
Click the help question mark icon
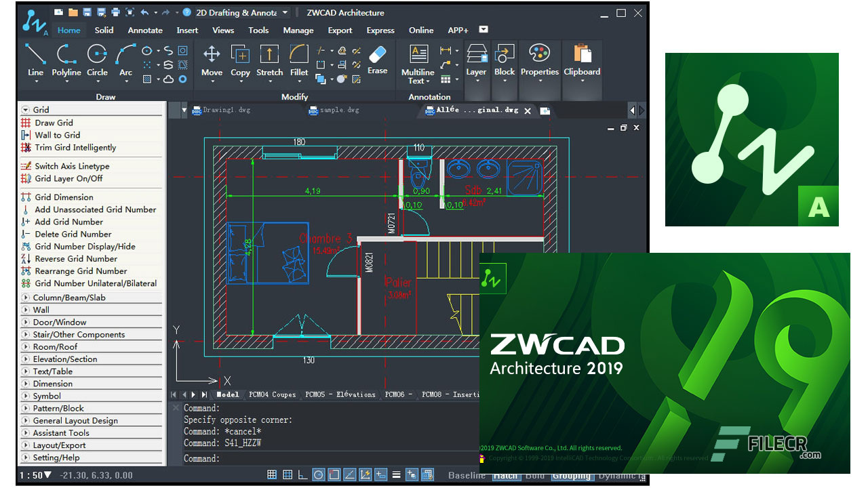[187, 12]
